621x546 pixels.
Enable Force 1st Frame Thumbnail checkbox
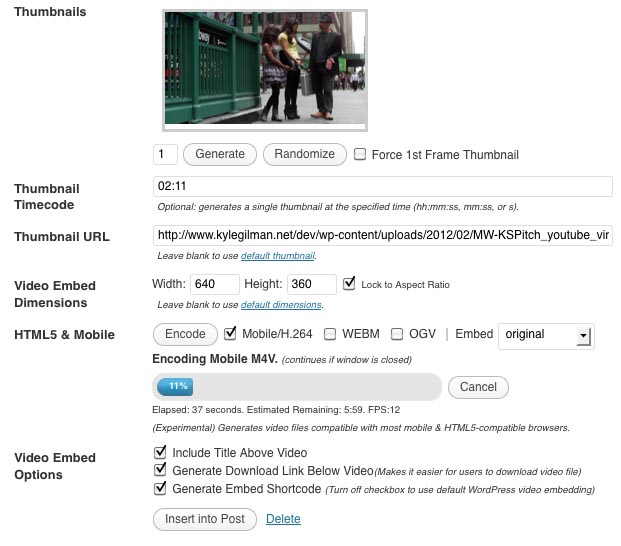click(x=360, y=154)
